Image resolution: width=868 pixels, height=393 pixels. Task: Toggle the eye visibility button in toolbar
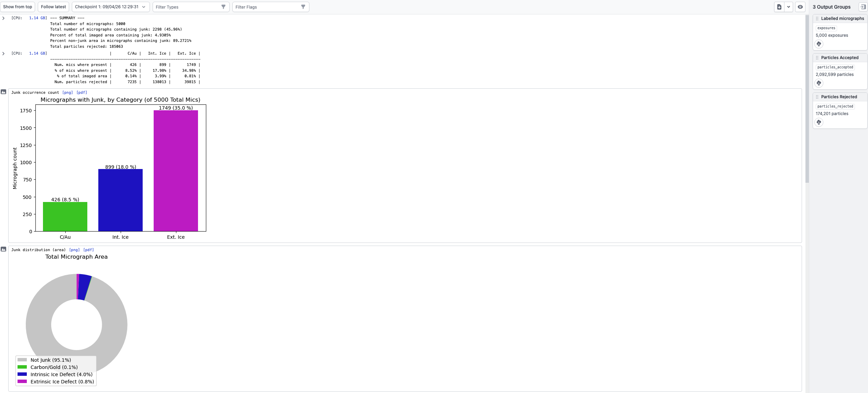800,7
